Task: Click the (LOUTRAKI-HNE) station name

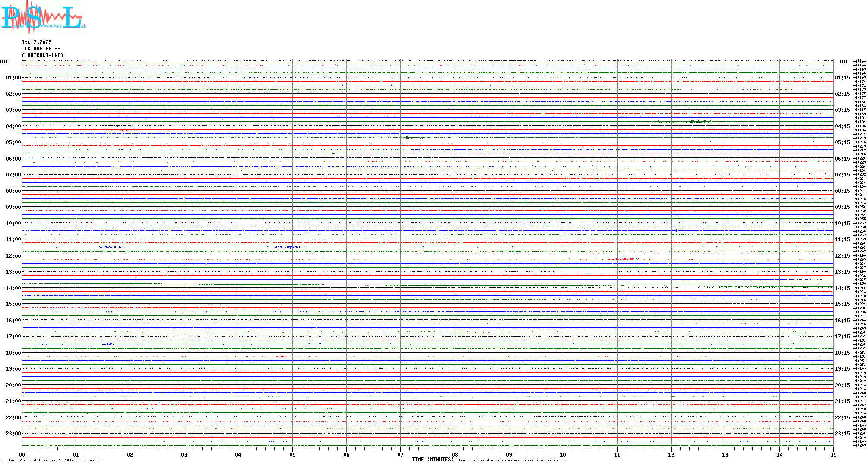Action: tap(42, 55)
